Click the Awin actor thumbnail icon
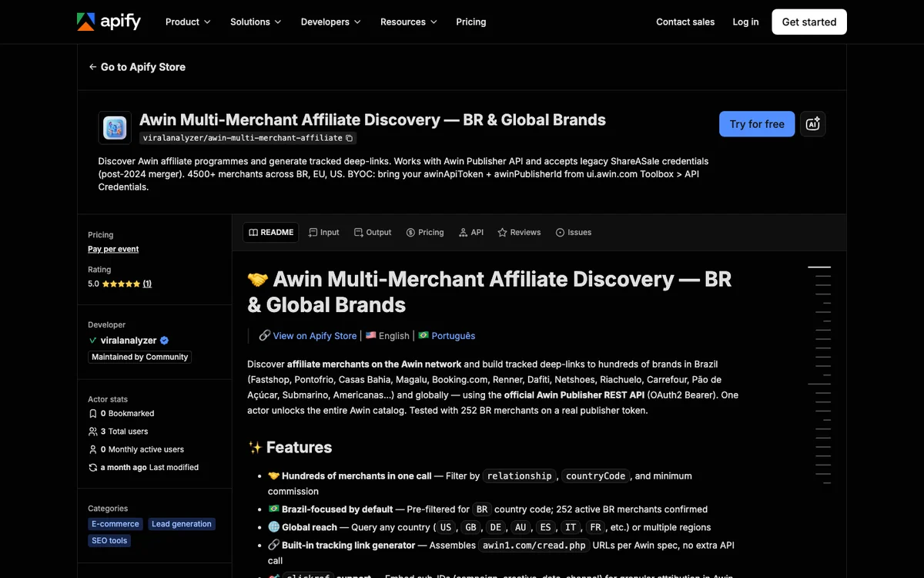The height and width of the screenshot is (578, 924). 115,128
